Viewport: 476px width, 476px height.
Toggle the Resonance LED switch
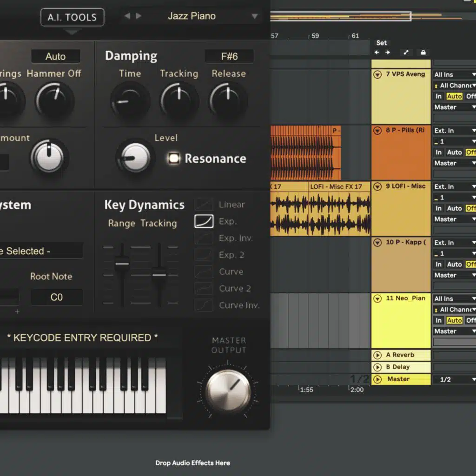[x=174, y=159]
